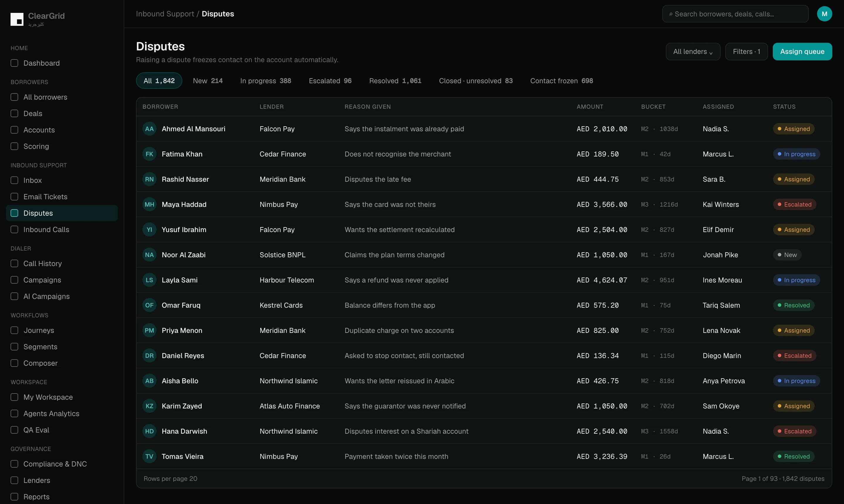Go to Inbound Support breadcrumb link
The width and height of the screenshot is (844, 504).
[165, 14]
